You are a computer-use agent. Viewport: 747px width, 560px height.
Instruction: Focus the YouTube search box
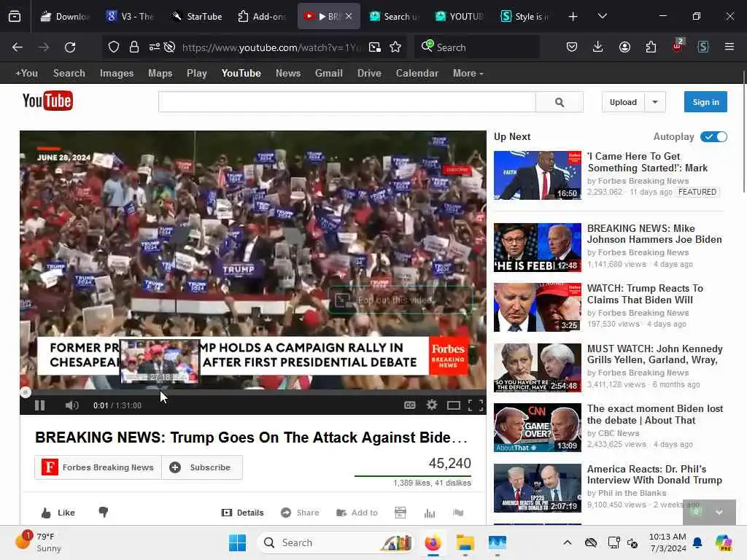347,102
